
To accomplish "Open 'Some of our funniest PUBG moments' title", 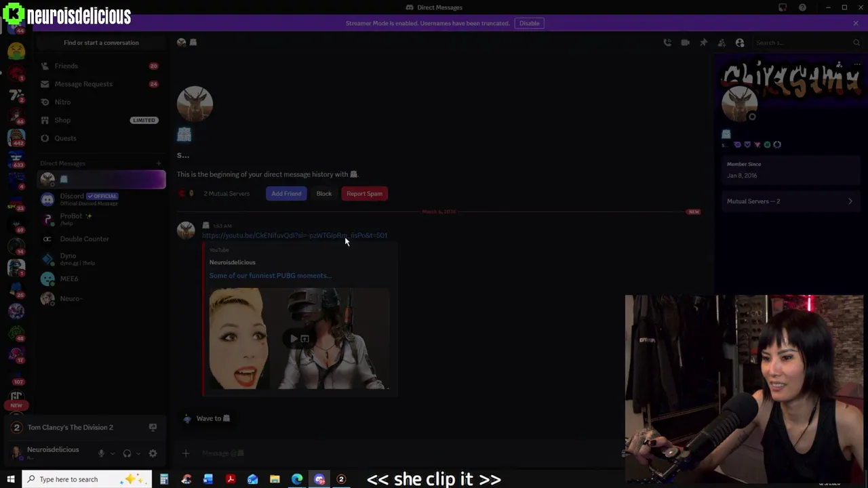I will (270, 276).
